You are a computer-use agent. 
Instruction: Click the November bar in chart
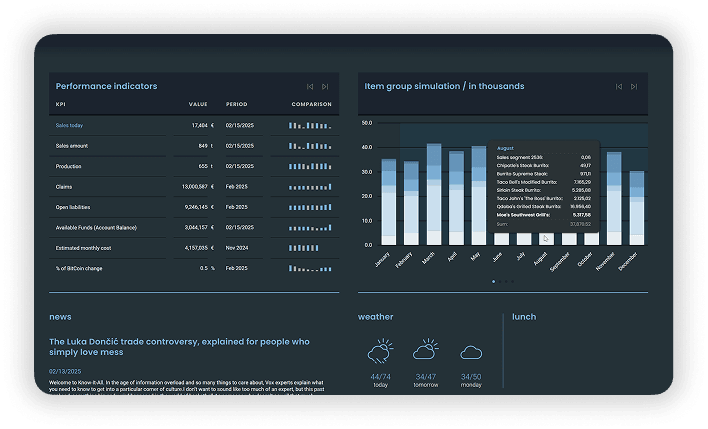[x=614, y=200]
